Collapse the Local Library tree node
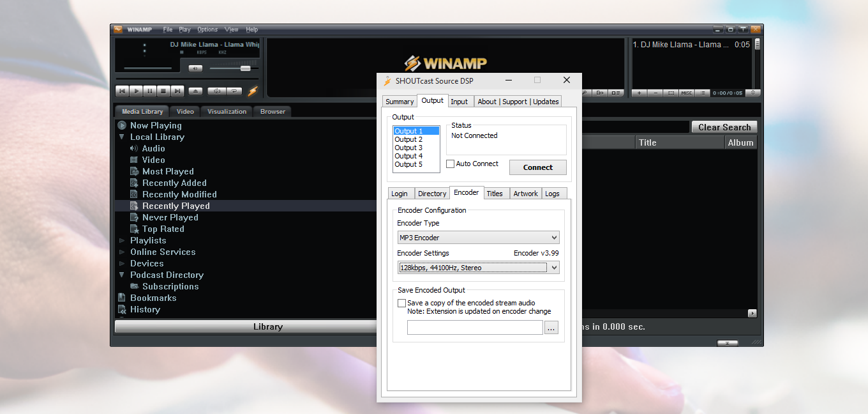The image size is (868, 414). (x=121, y=137)
